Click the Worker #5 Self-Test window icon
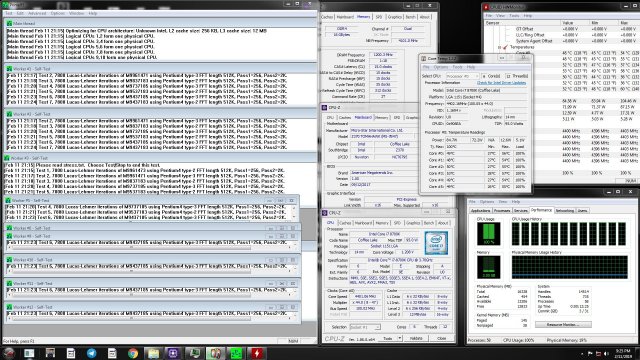640x360 pixels. [x=8, y=201]
